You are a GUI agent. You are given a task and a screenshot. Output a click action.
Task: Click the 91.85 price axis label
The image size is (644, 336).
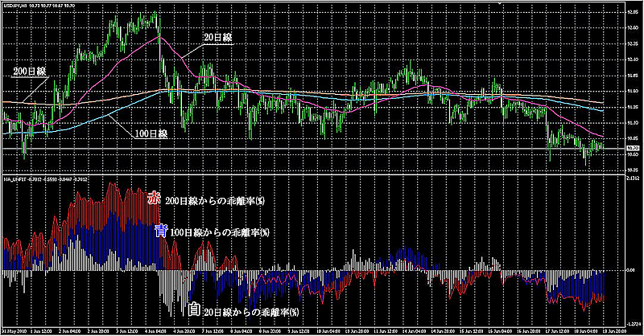pyautogui.click(x=633, y=76)
